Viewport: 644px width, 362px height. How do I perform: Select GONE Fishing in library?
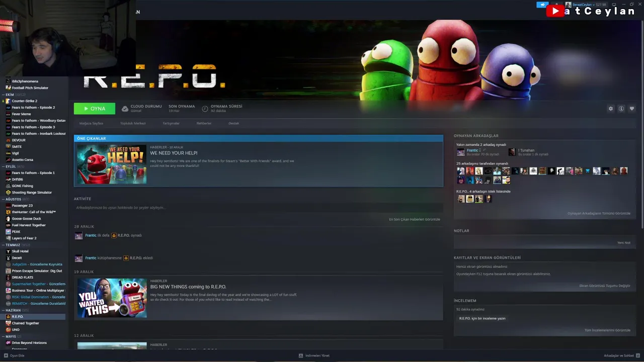(22, 186)
